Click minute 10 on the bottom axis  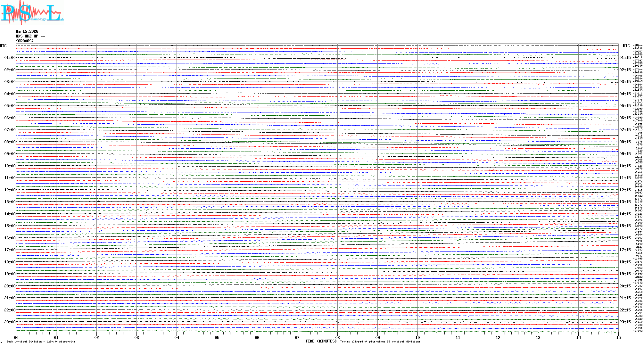[x=417, y=338]
